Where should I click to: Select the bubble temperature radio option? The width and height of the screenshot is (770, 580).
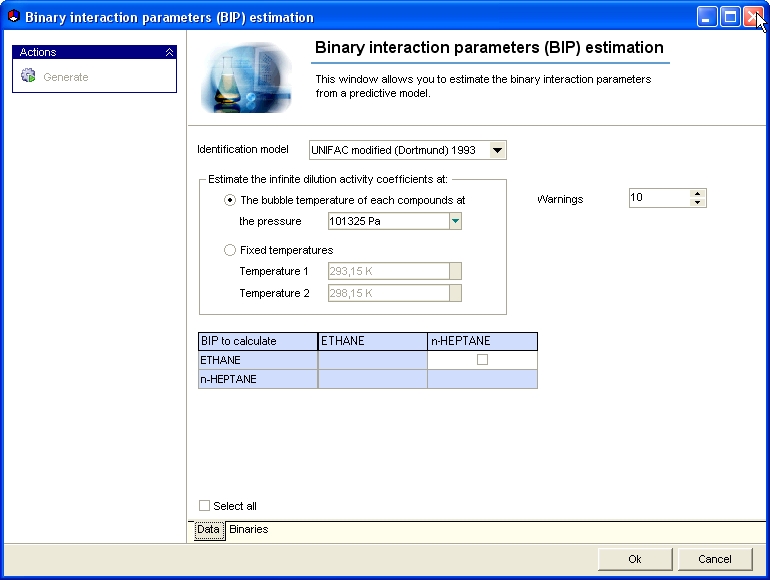[x=229, y=200]
